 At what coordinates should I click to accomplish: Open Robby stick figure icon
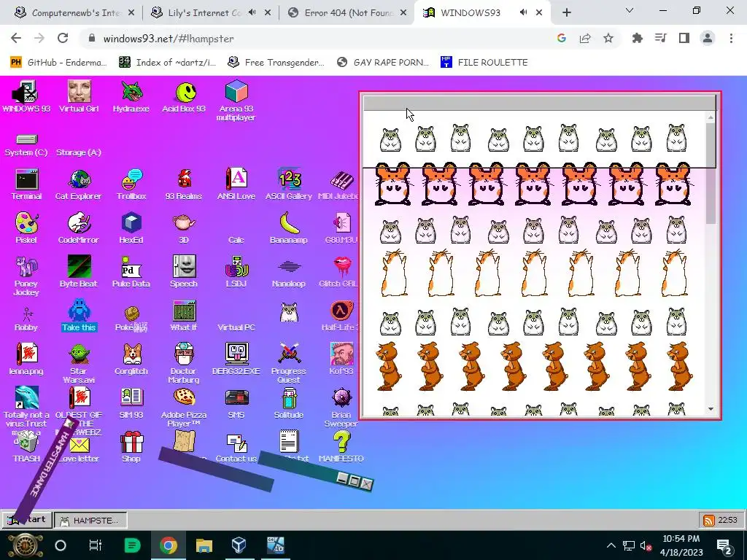26,319
